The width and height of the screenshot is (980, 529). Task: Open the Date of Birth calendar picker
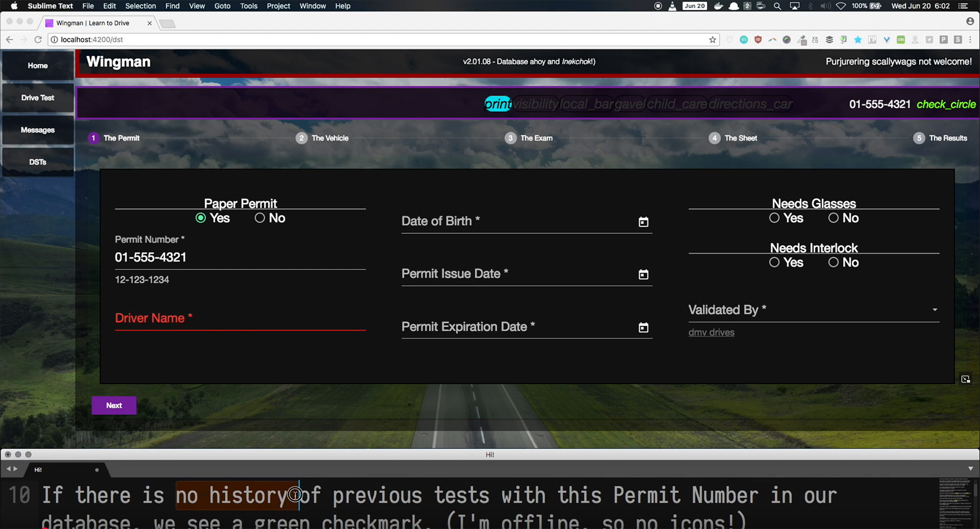tap(643, 222)
